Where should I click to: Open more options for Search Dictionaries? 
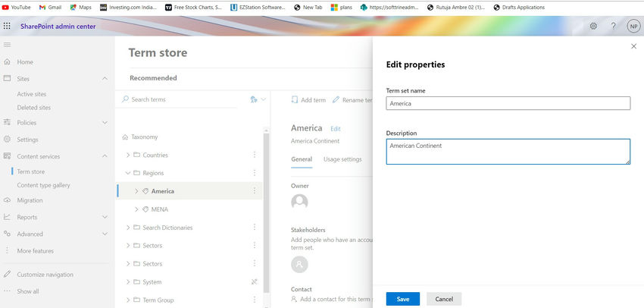255,227
